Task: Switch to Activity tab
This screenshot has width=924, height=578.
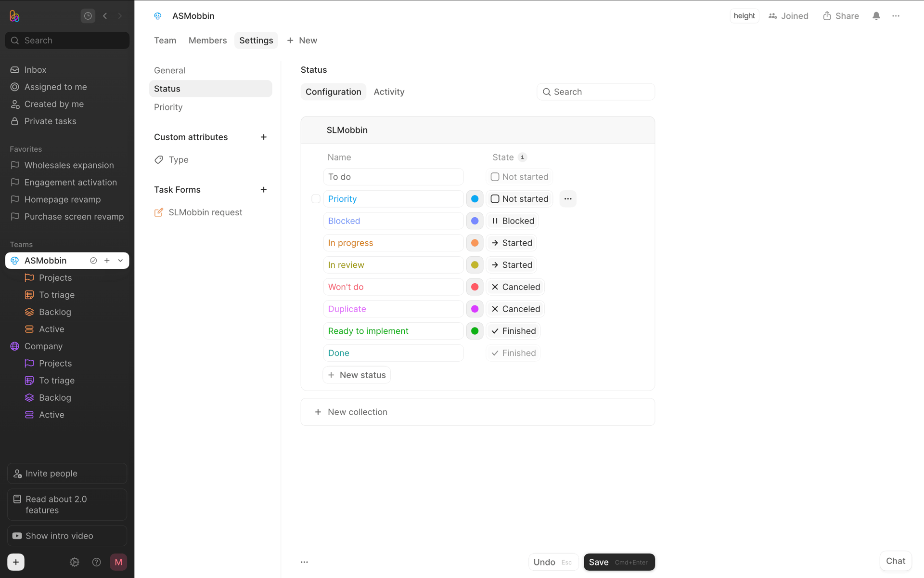Action: pyautogui.click(x=389, y=92)
